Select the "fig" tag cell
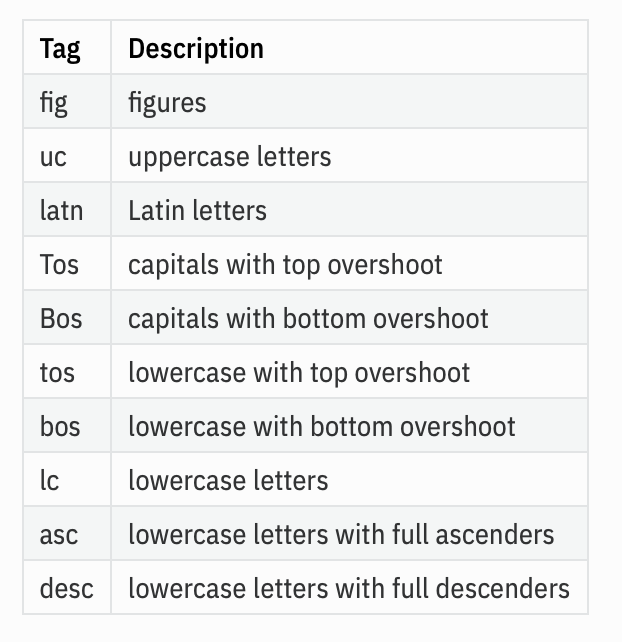The height and width of the screenshot is (642, 622). [x=54, y=102]
